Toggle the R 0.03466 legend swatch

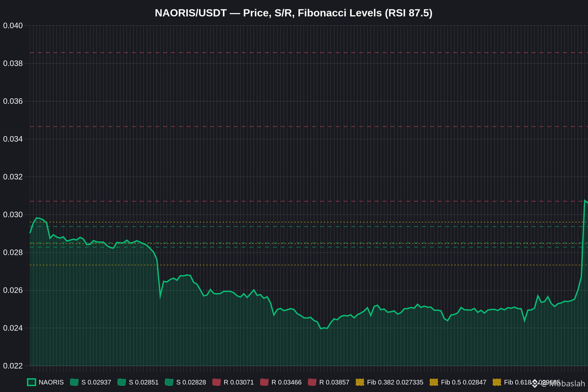pos(264,382)
